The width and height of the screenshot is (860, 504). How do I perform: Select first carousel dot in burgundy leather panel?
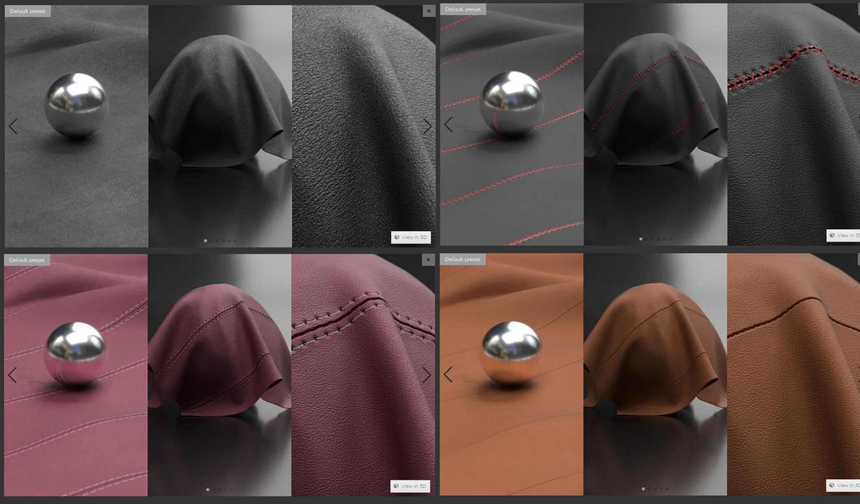[207, 490]
